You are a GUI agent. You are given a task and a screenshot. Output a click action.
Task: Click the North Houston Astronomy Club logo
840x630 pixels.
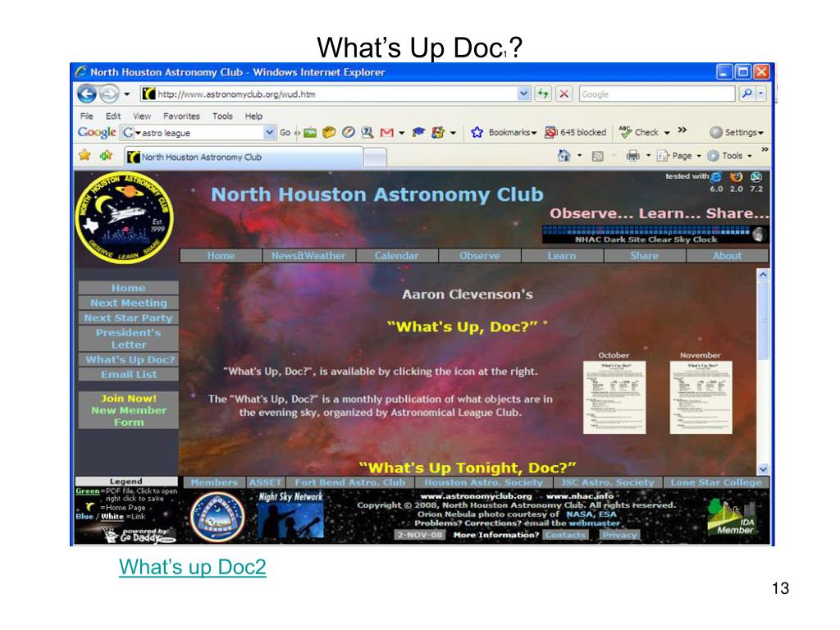point(125,217)
